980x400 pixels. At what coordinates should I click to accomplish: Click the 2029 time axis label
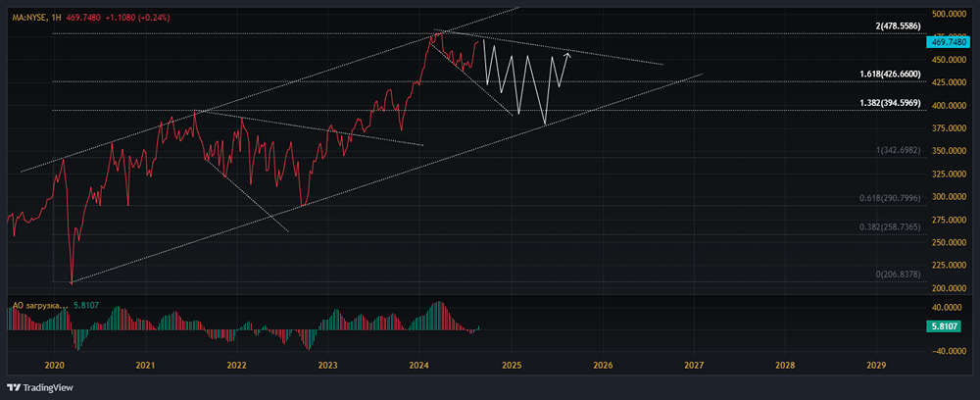[877, 365]
